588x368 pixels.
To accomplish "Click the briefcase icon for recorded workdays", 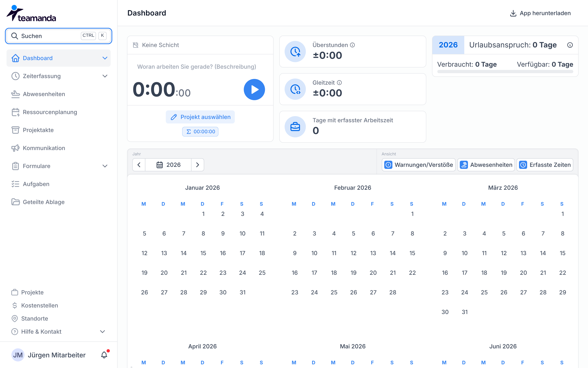I will tap(295, 127).
